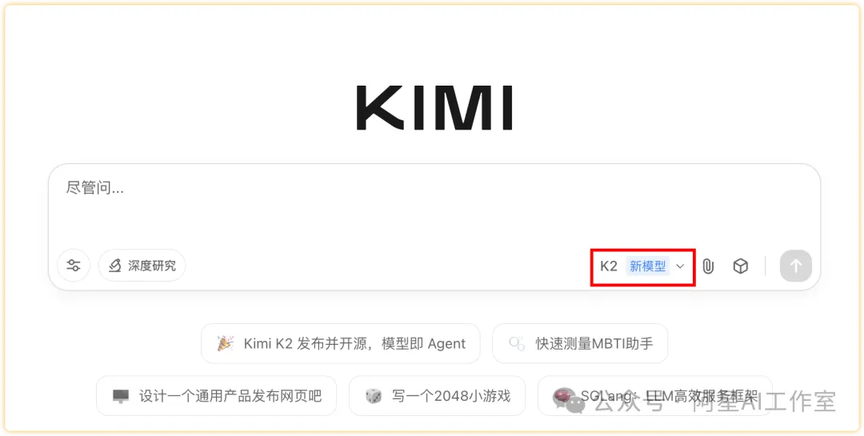Click the party popper icon on Kimi K2 chip

225,343
